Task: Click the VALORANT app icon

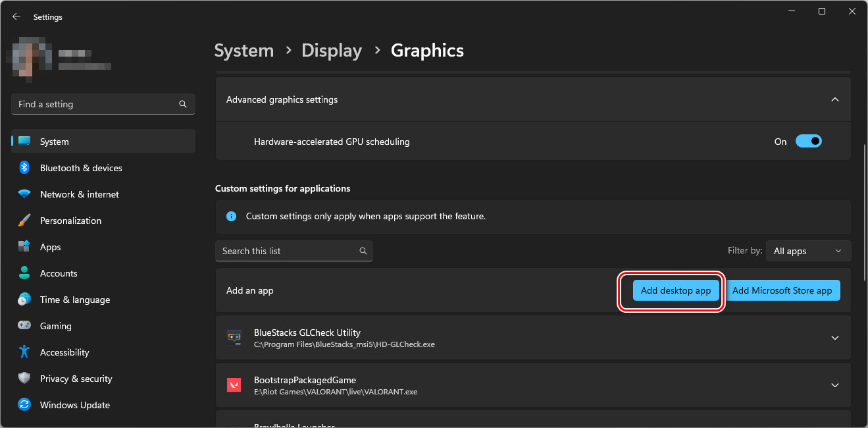Action: (x=234, y=385)
